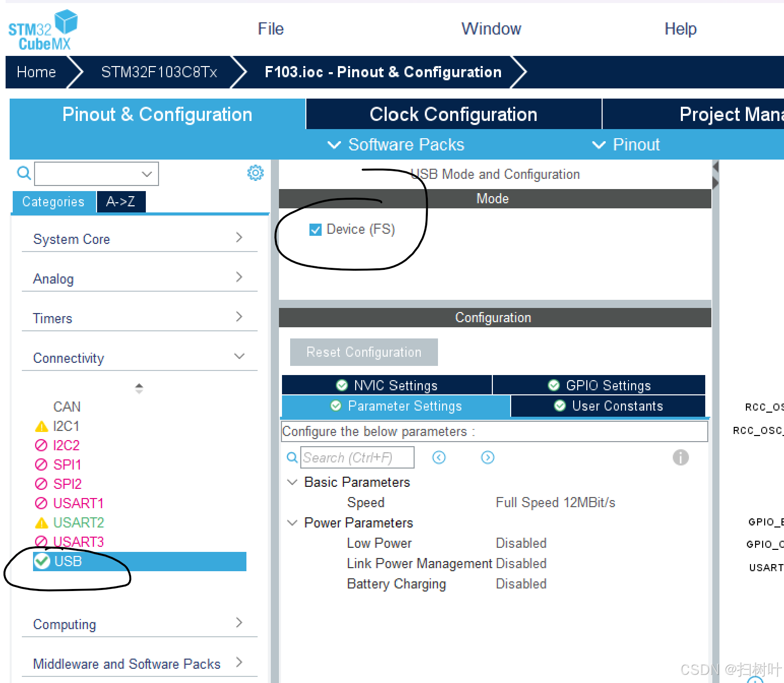Viewport: 784px width, 683px height.
Task: Click the upper panel collapse arrow on the right edge
Action: tap(715, 167)
